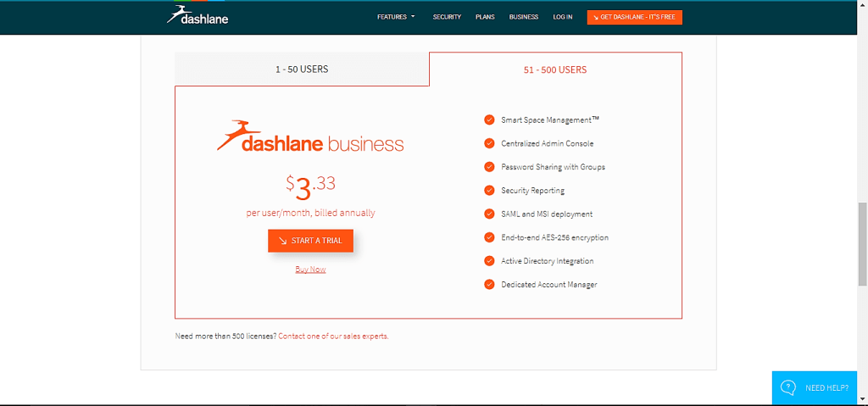
Task: Click checkmark icon beside End-to-end AES-256 encryption
Action: pos(489,237)
